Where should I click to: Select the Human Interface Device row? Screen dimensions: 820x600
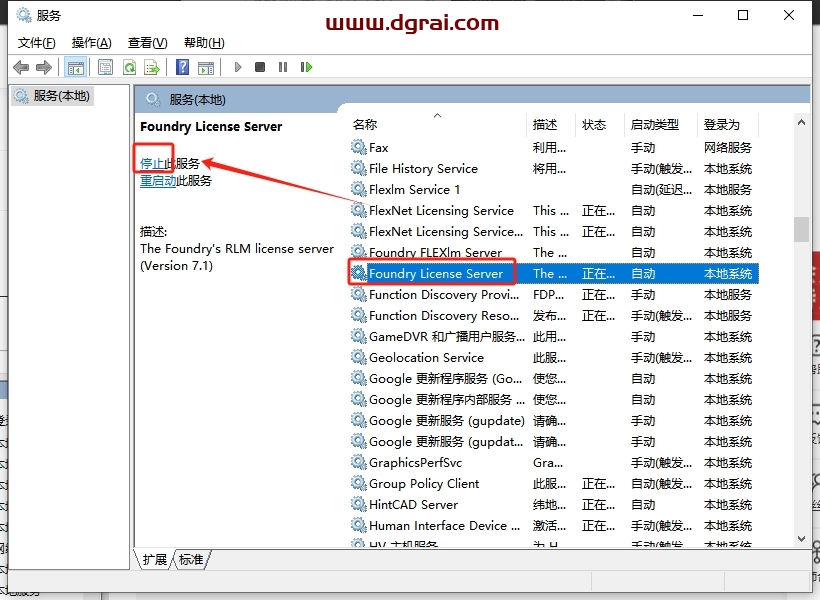tap(553, 526)
